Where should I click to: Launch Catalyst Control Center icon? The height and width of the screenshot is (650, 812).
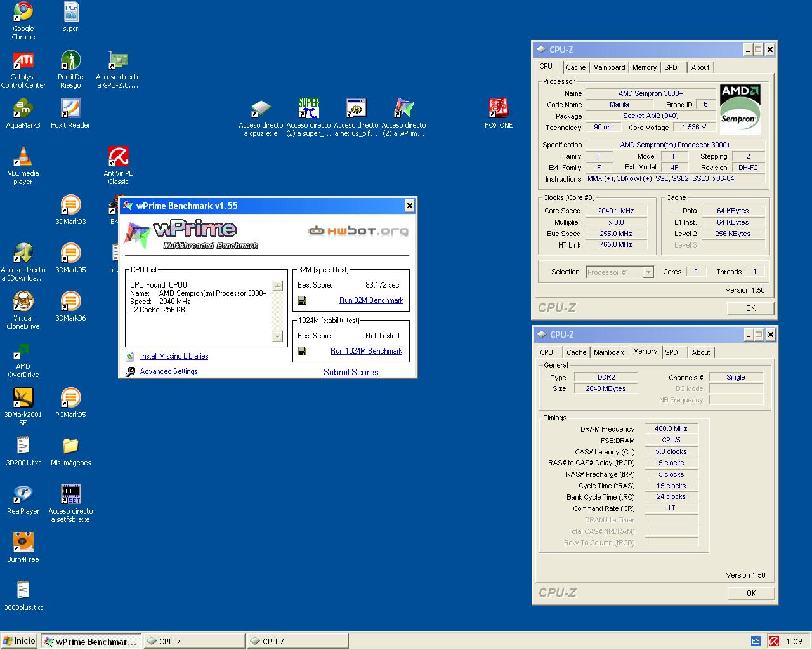[23, 60]
